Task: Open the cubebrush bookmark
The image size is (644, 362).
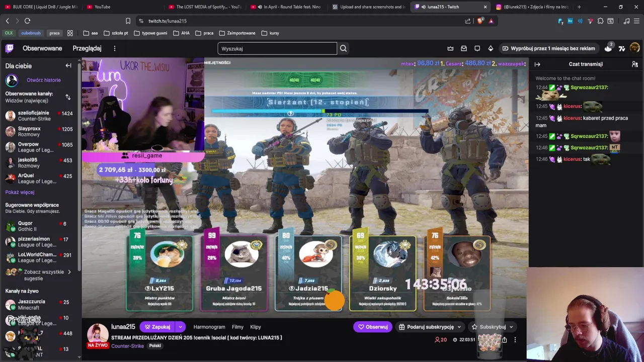Action: [31, 33]
